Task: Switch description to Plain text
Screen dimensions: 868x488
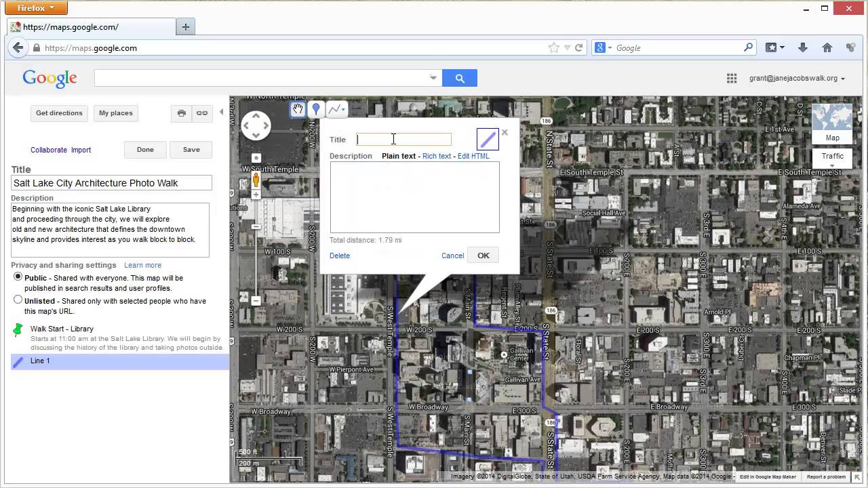Action: 399,156
